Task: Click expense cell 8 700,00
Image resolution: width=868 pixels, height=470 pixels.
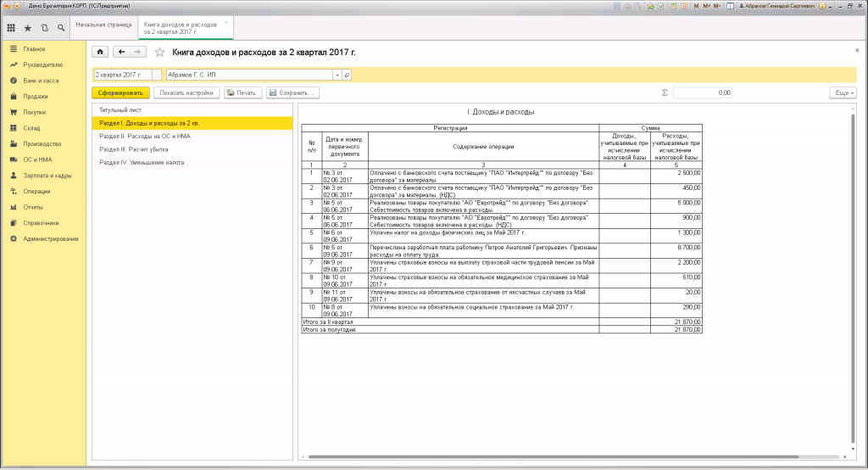Action: point(676,251)
